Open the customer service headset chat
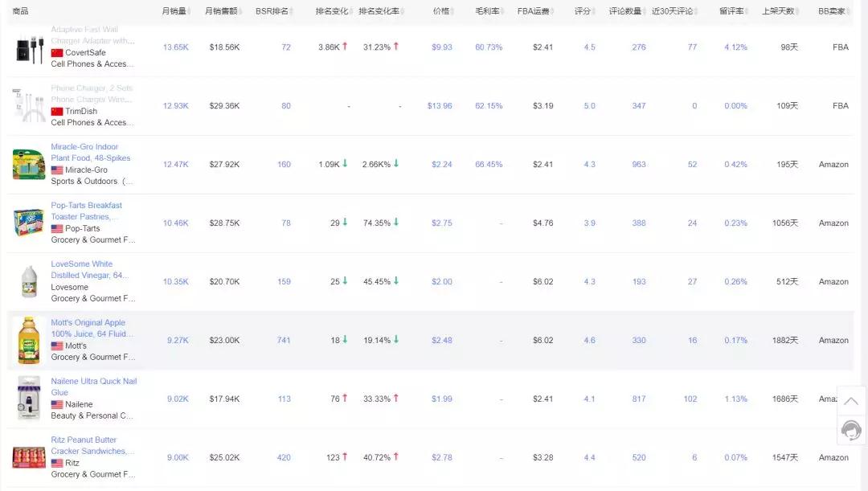This screenshot has width=868, height=491. click(850, 430)
